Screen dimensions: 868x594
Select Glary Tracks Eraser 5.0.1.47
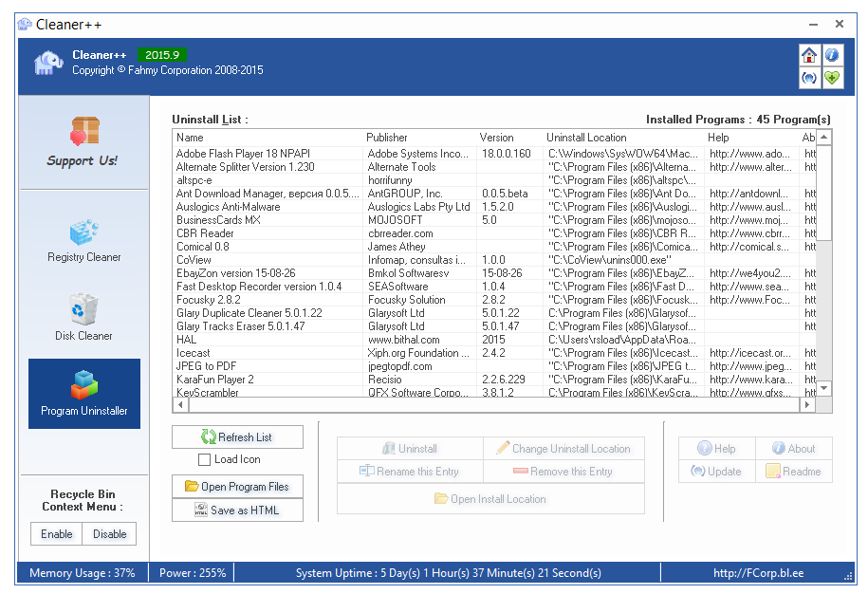494,326
